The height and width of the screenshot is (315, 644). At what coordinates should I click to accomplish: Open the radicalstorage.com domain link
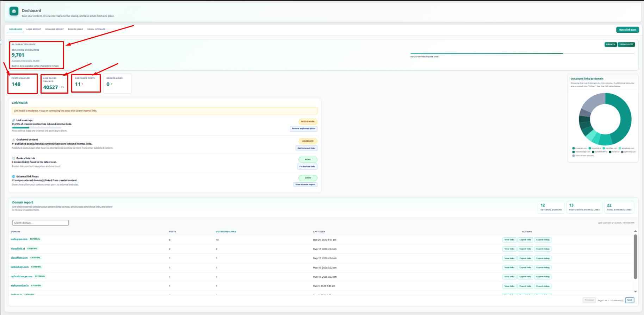coord(21,276)
